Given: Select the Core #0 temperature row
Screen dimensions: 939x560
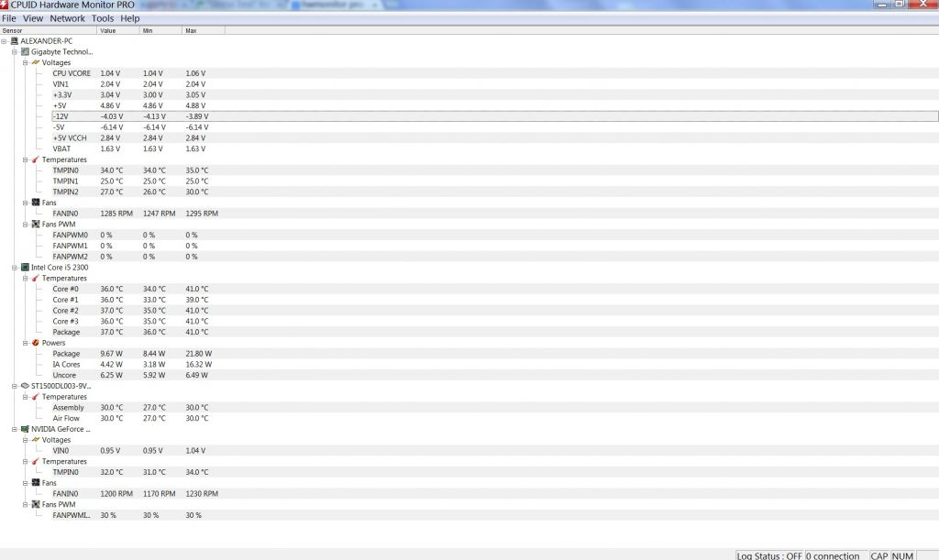Looking at the screenshot, I should 494,289.
